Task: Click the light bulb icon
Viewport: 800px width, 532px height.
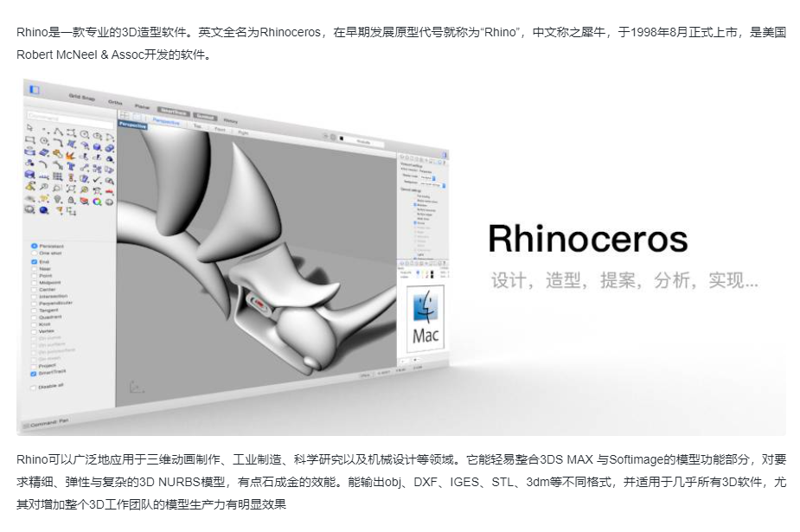Action: 58,199
